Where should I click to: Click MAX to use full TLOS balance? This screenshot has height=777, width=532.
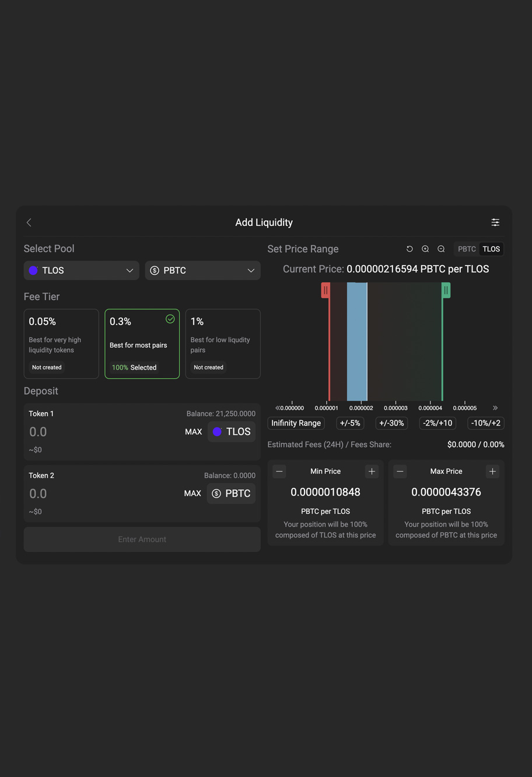[193, 431]
